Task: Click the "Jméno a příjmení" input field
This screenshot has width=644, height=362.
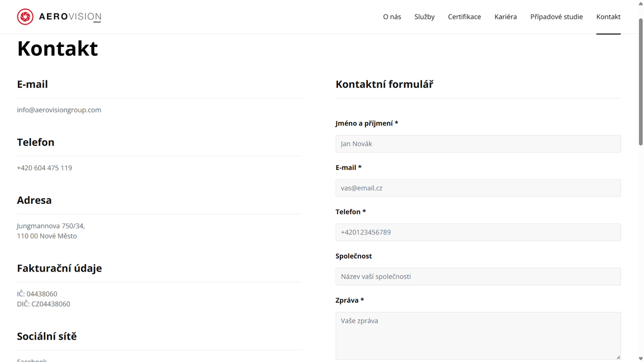Action: tap(478, 144)
